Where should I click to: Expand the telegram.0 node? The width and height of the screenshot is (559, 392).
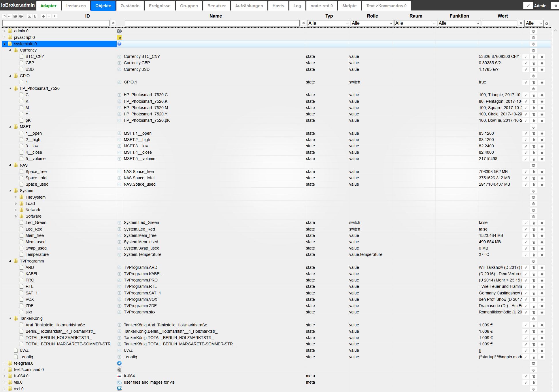click(4, 363)
